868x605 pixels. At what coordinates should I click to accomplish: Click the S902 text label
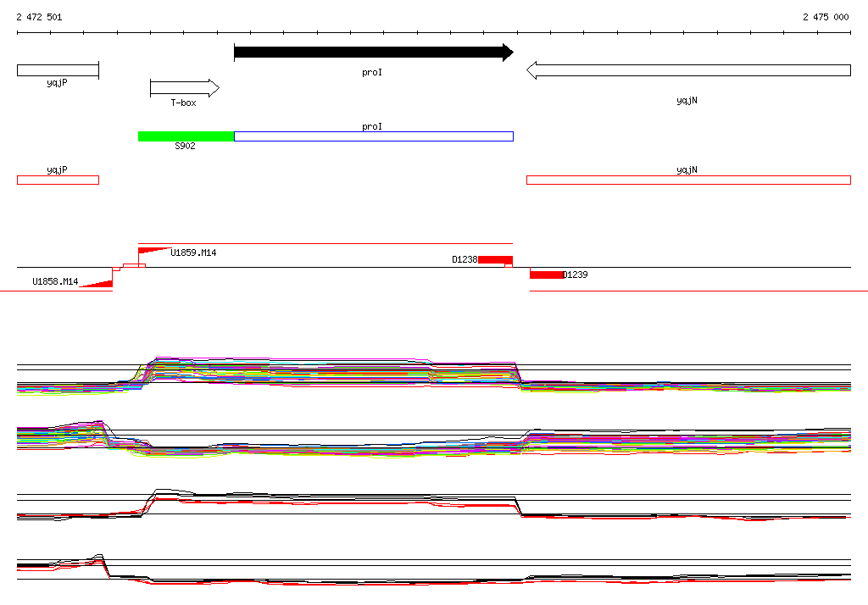[x=185, y=146]
